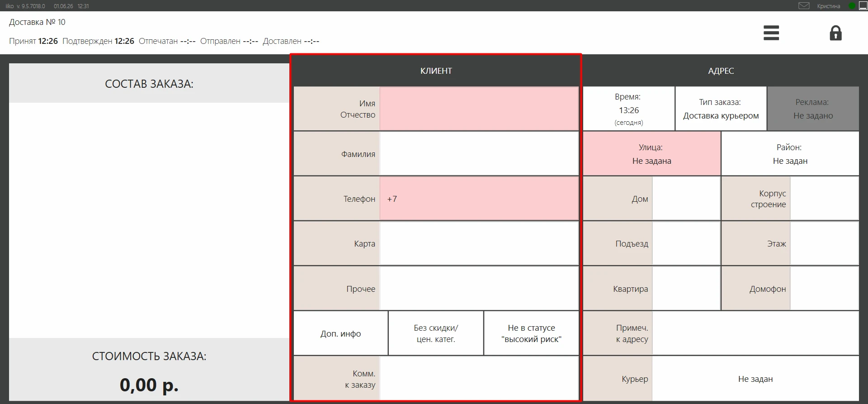Viewport: 868px width, 404px height.
Task: Toggle the "Не в статусе высокий риск" status
Action: (531, 333)
